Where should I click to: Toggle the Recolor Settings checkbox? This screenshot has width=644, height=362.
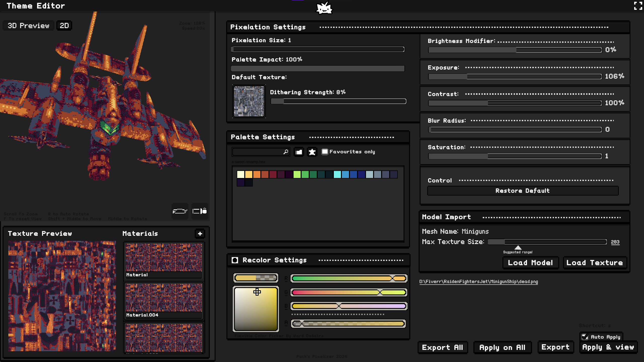click(x=235, y=260)
